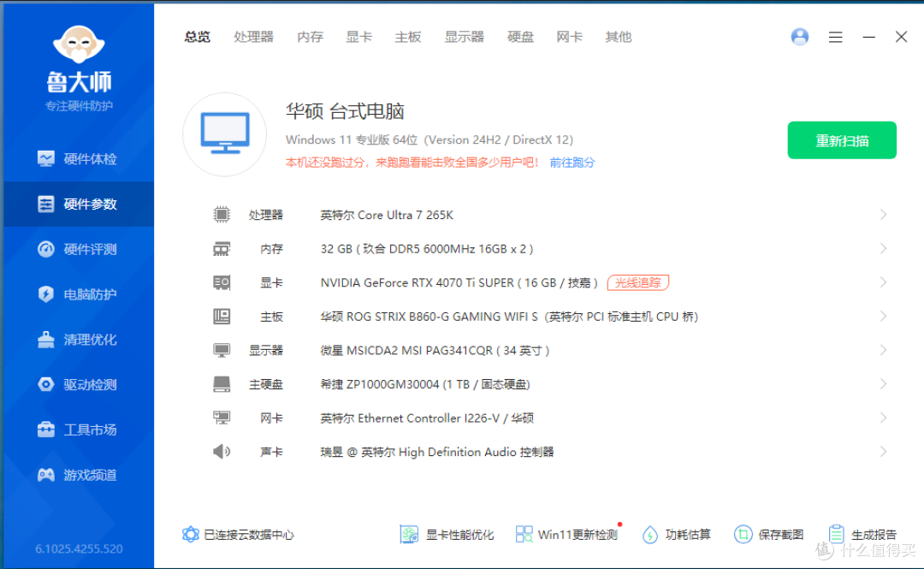Image resolution: width=924 pixels, height=569 pixels.
Task: Click the motherboard icon
Action: 222,316
